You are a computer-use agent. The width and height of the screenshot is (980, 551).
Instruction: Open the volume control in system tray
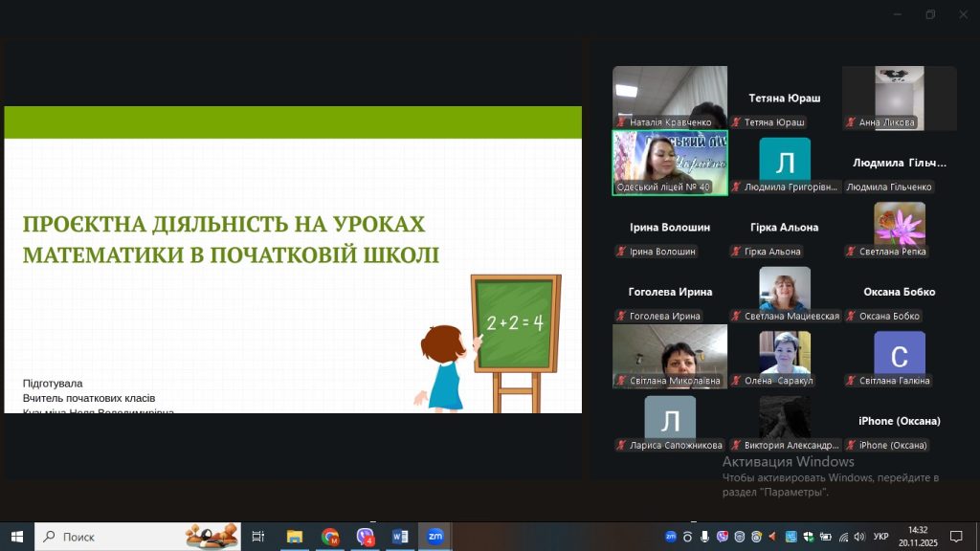coord(859,537)
